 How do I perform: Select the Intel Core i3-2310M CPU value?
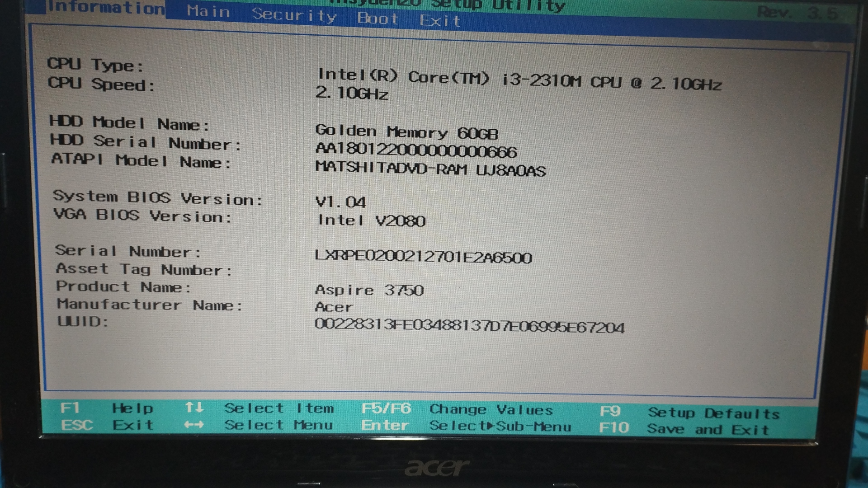pos(519,79)
